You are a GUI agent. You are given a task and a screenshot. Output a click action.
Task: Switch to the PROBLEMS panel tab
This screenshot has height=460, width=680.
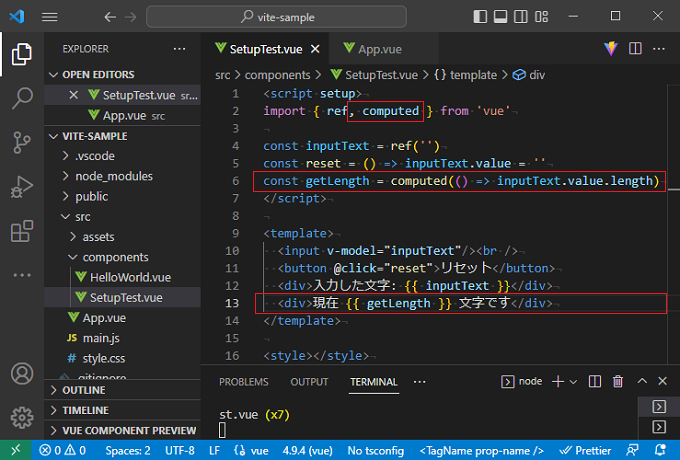point(244,382)
